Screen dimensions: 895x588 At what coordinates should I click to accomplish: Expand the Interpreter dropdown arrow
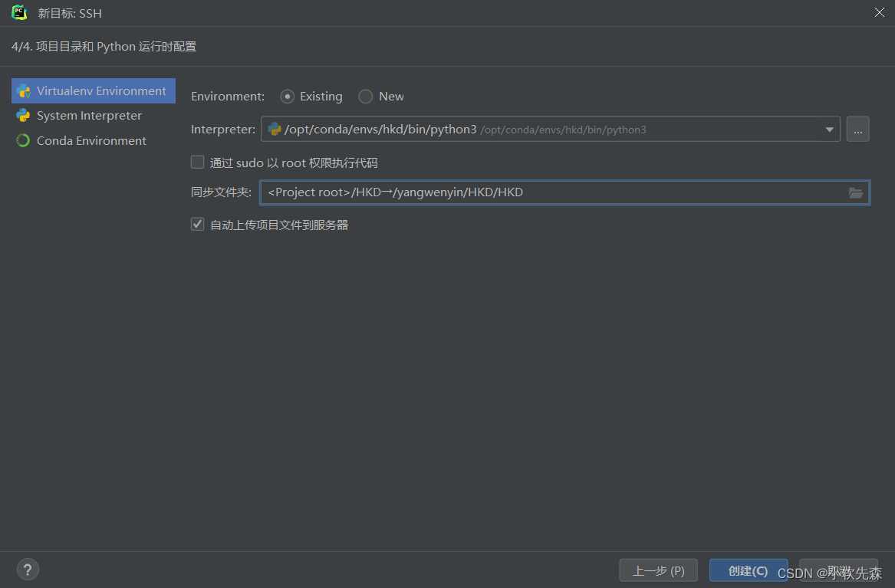(829, 130)
